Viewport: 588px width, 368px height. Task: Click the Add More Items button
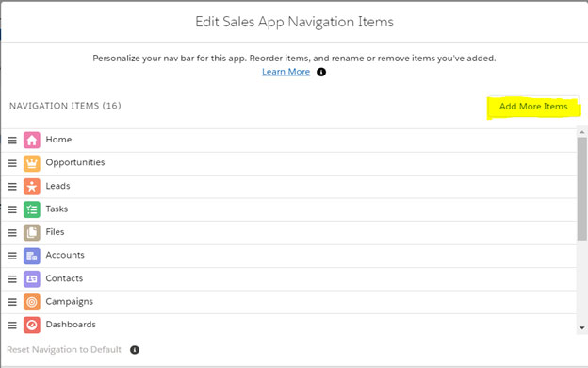(533, 107)
